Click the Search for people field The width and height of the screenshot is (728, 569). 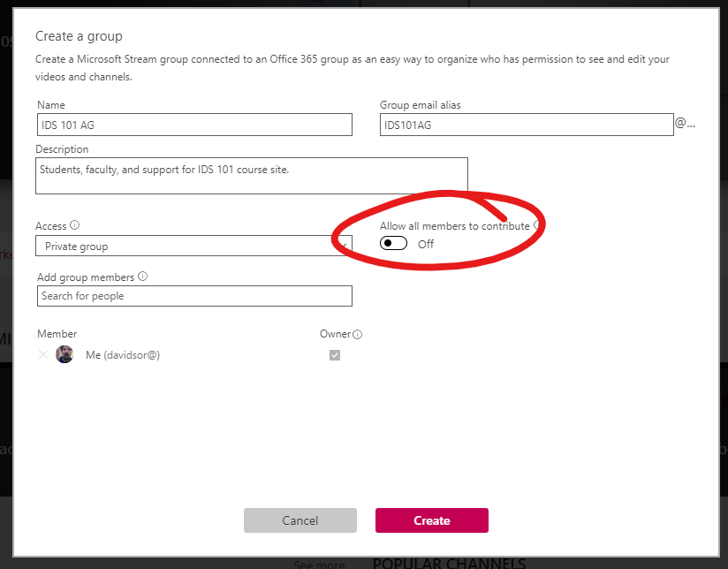pos(193,295)
